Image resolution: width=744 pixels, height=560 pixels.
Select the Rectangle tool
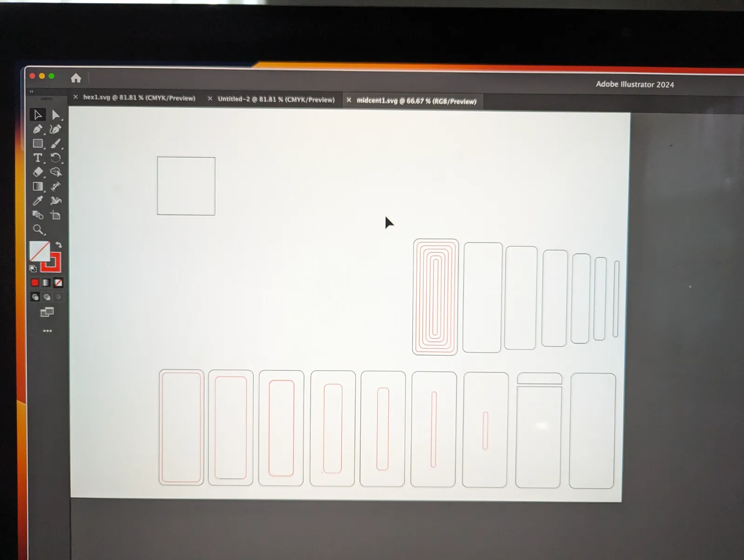pyautogui.click(x=38, y=144)
